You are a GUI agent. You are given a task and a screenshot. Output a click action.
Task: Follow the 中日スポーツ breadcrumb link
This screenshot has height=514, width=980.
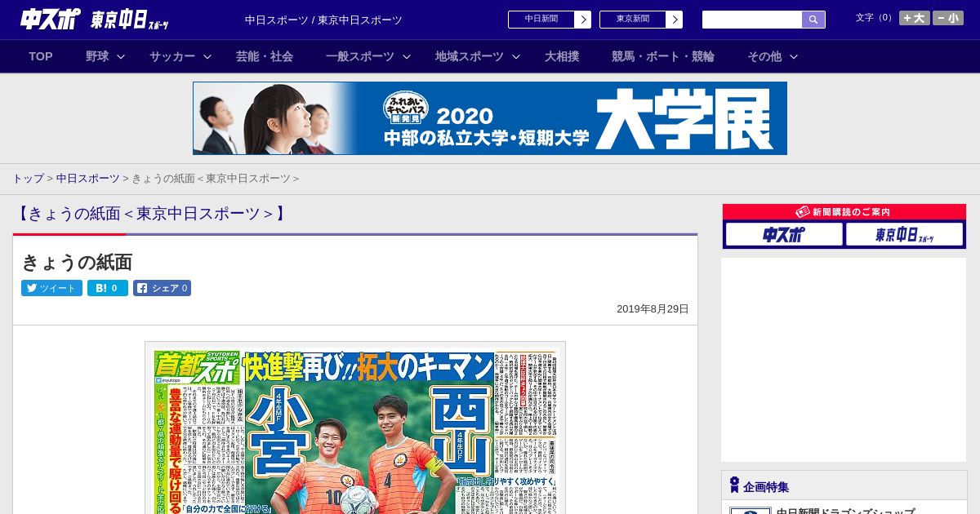[87, 178]
